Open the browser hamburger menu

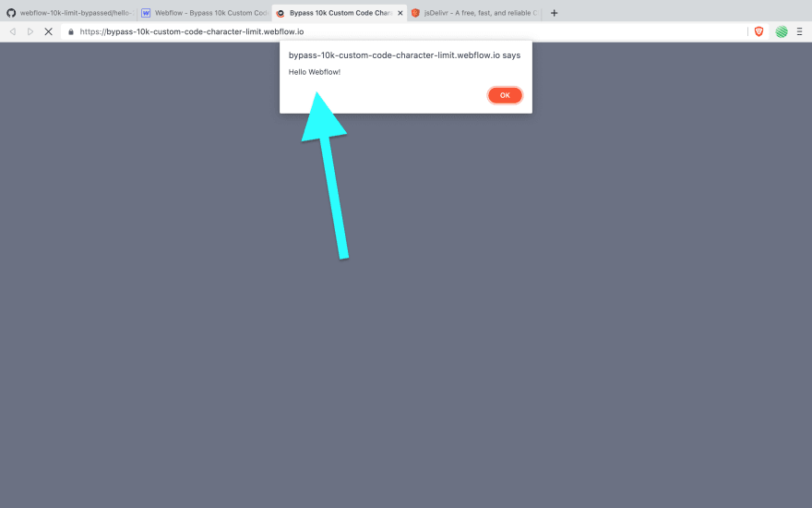(800, 31)
